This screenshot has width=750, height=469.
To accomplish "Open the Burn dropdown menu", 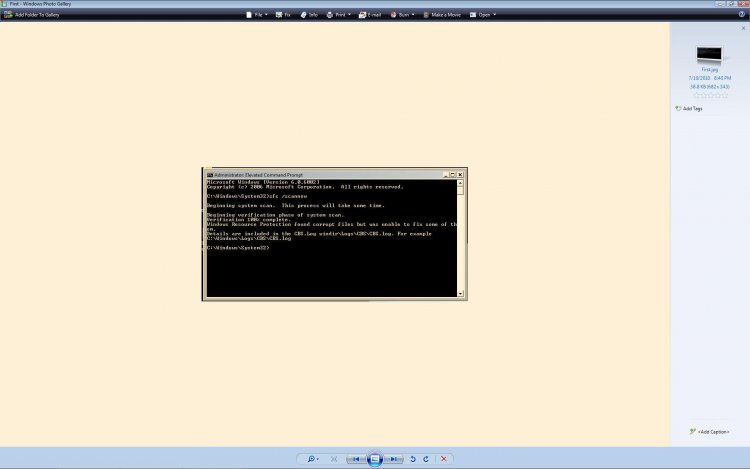I will (x=402, y=15).
